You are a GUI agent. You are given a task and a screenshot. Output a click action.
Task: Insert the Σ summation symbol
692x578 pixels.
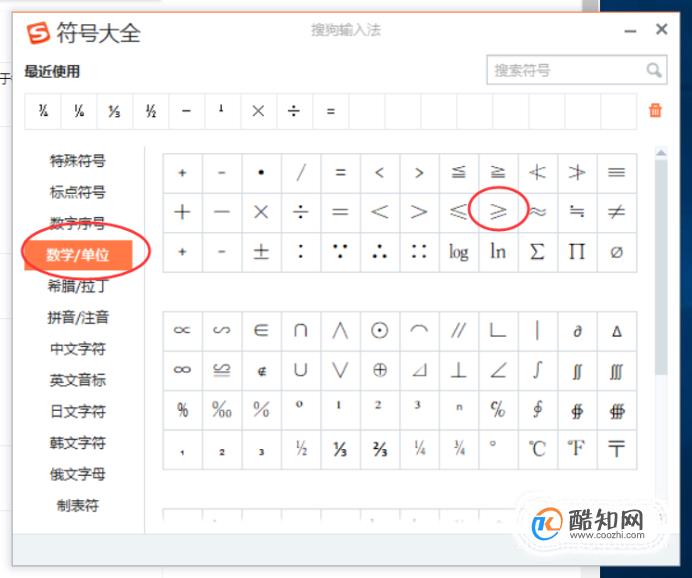tap(538, 252)
